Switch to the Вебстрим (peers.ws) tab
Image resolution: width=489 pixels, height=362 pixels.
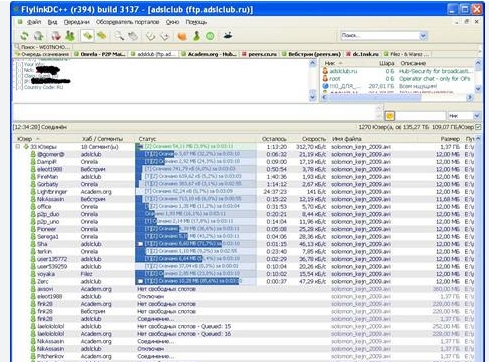[x=311, y=54]
